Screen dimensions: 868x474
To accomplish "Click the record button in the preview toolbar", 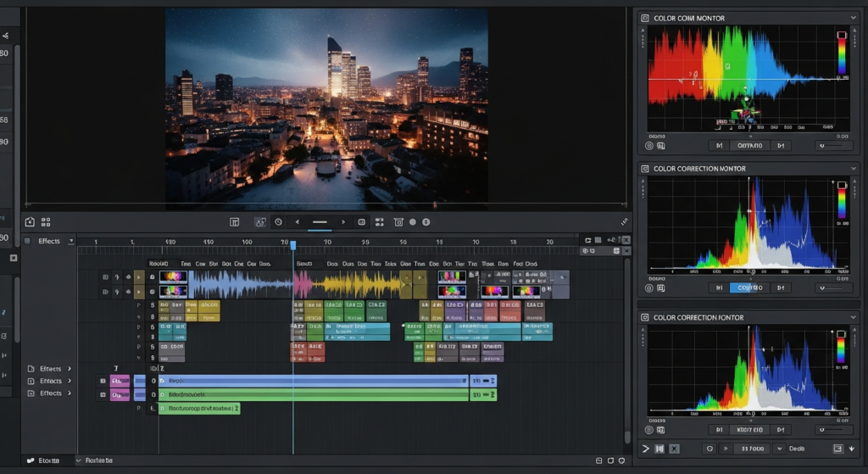I will point(413,222).
